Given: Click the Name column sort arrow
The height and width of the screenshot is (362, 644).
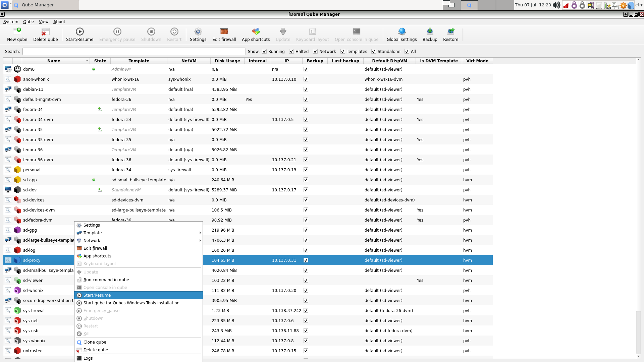Looking at the screenshot, I should 87,61.
